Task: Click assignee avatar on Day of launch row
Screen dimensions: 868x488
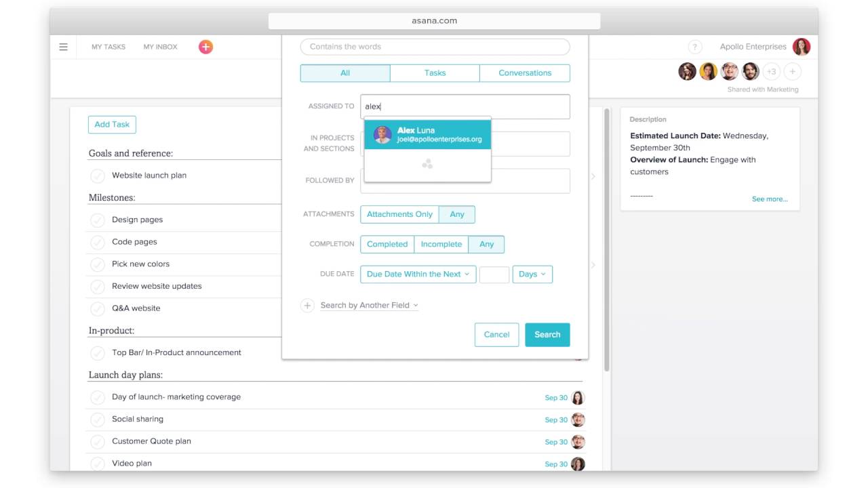Action: click(x=578, y=398)
